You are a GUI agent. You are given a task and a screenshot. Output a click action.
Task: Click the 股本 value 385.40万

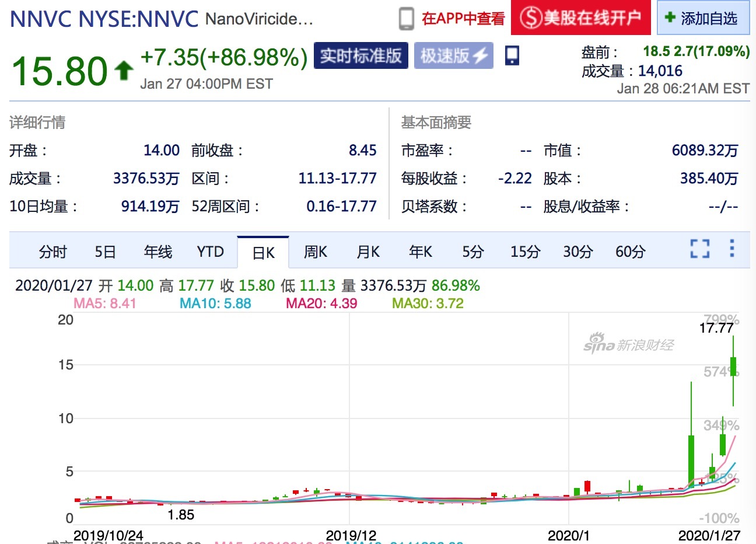pyautogui.click(x=709, y=179)
